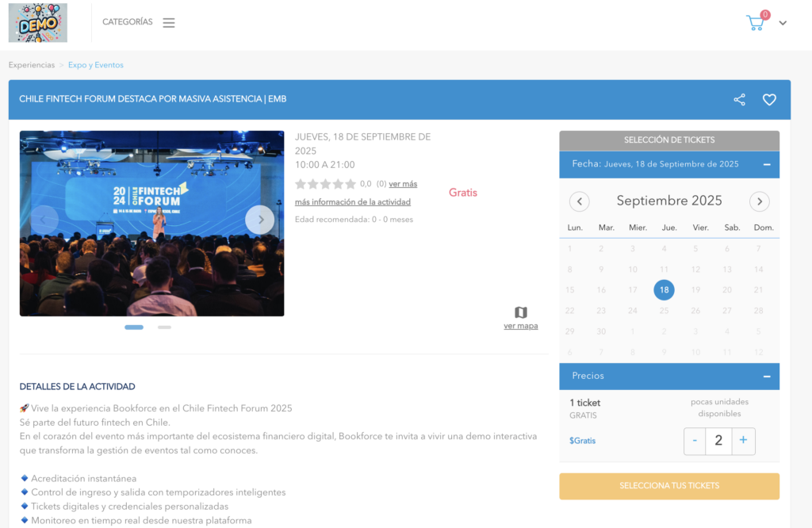Open the 'ver más' reviews link
Image resolution: width=812 pixels, height=528 pixels.
pos(403,184)
